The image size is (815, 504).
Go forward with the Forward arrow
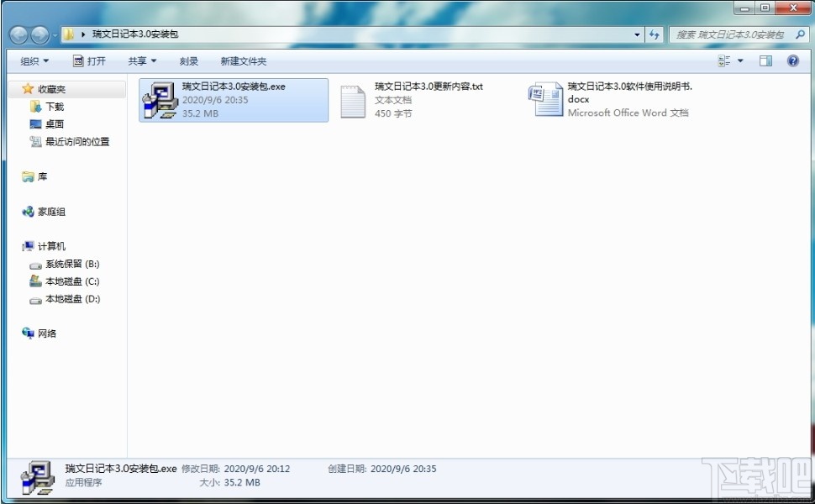[40, 34]
